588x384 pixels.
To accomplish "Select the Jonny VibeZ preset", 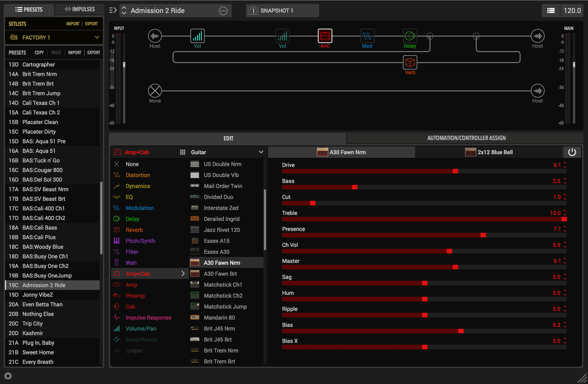I will click(x=37, y=295).
